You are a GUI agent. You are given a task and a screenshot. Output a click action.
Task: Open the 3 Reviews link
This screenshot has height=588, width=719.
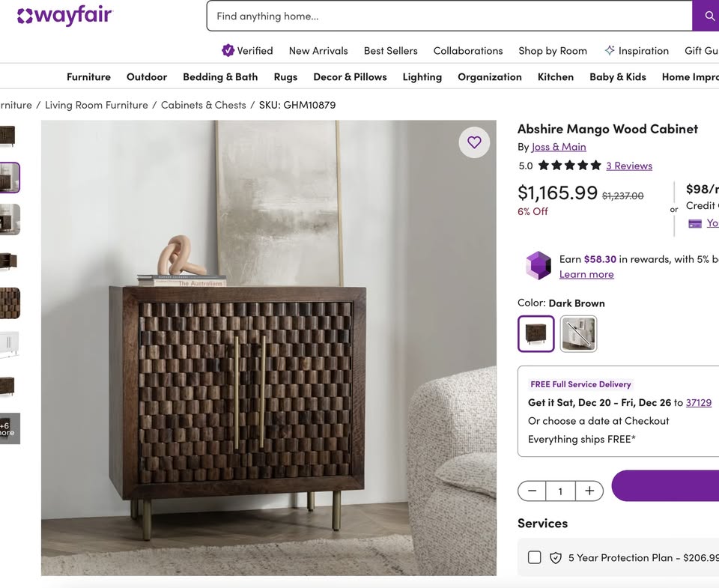coord(629,166)
